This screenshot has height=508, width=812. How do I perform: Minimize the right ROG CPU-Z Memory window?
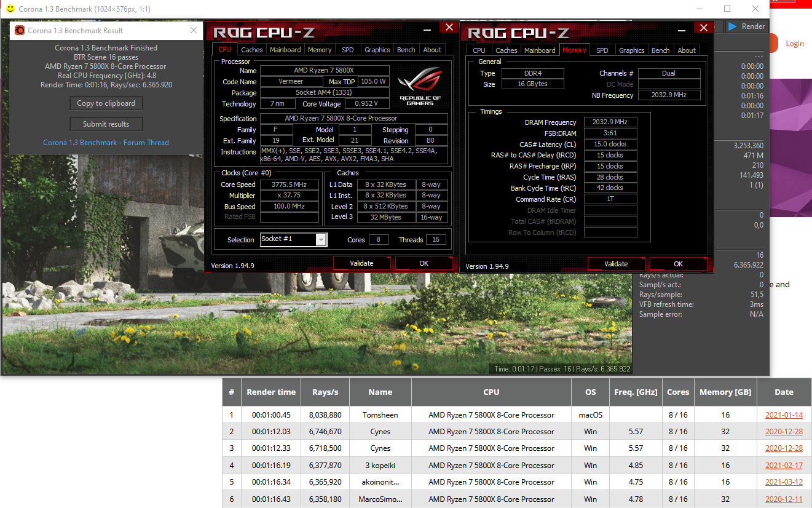pyautogui.click(x=682, y=30)
